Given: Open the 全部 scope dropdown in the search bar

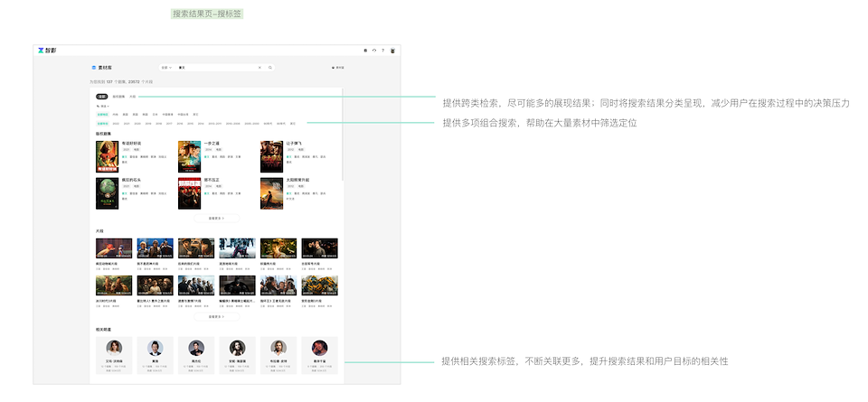Looking at the screenshot, I should point(166,68).
